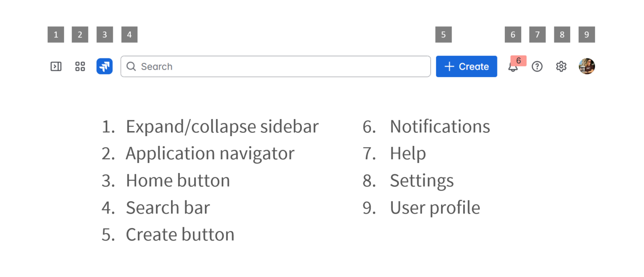
Task: Click the numbered callout labeled 9
Action: (587, 34)
